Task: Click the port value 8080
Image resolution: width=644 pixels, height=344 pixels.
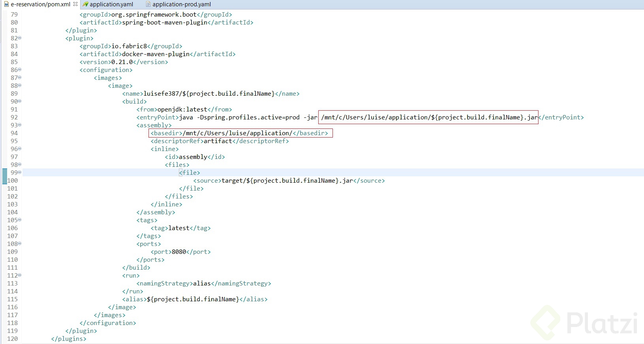Action: [x=179, y=252]
